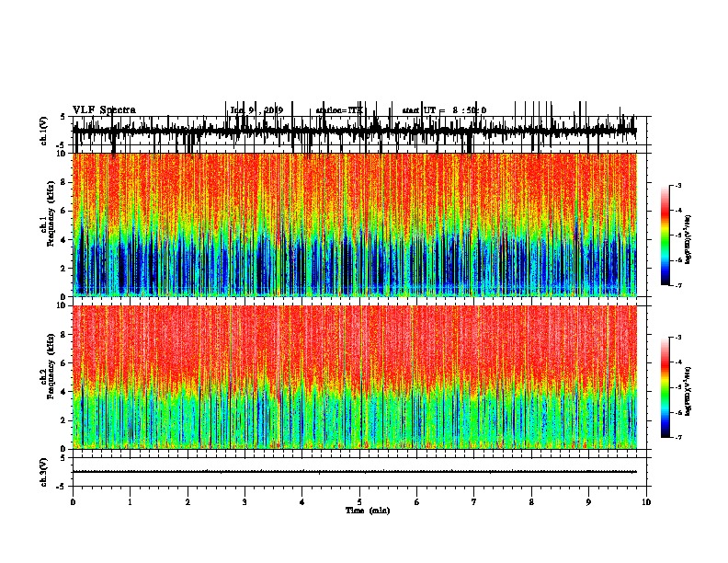Viewport: 728px width, 563px height.
Task: Click inside the ch.2 spectrogram panel
Action: pos(355,377)
